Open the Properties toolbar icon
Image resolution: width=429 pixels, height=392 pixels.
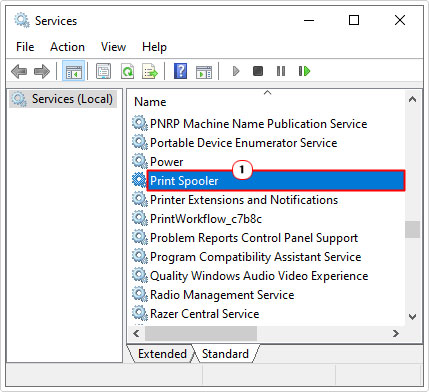tap(103, 71)
